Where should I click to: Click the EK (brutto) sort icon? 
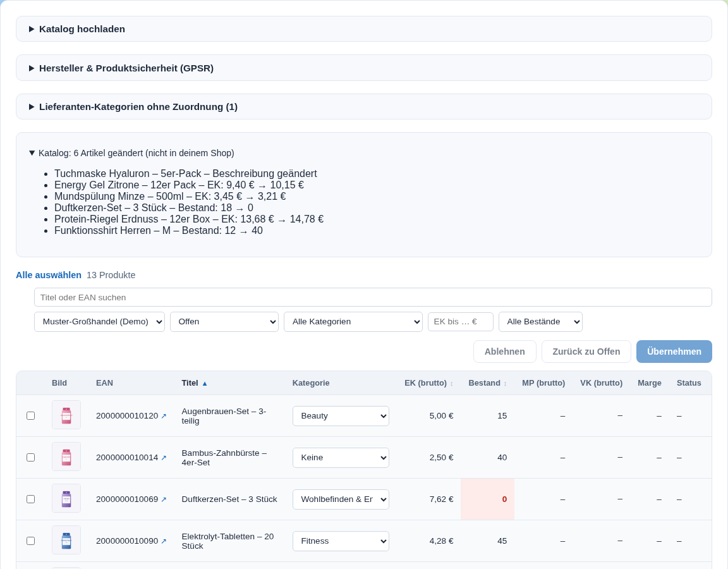click(451, 383)
